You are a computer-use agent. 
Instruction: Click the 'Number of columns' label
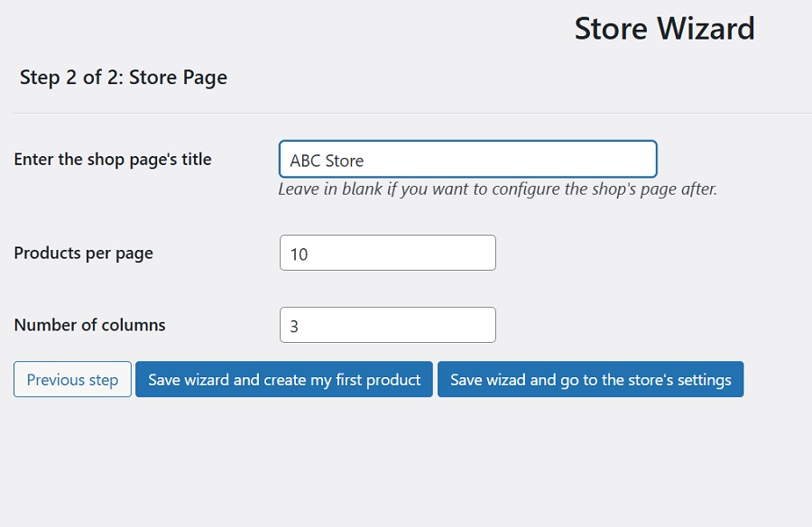(x=89, y=325)
